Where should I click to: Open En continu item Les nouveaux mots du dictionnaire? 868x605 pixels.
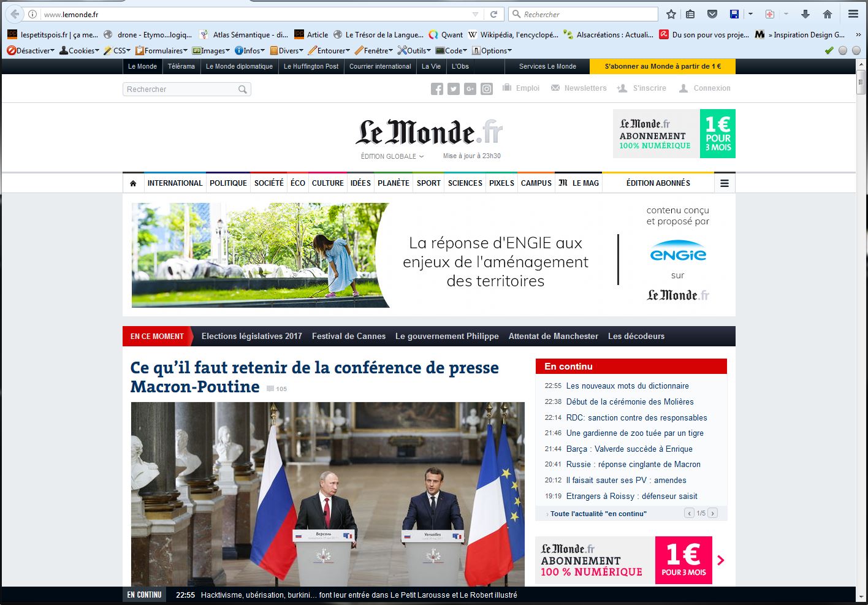[628, 386]
